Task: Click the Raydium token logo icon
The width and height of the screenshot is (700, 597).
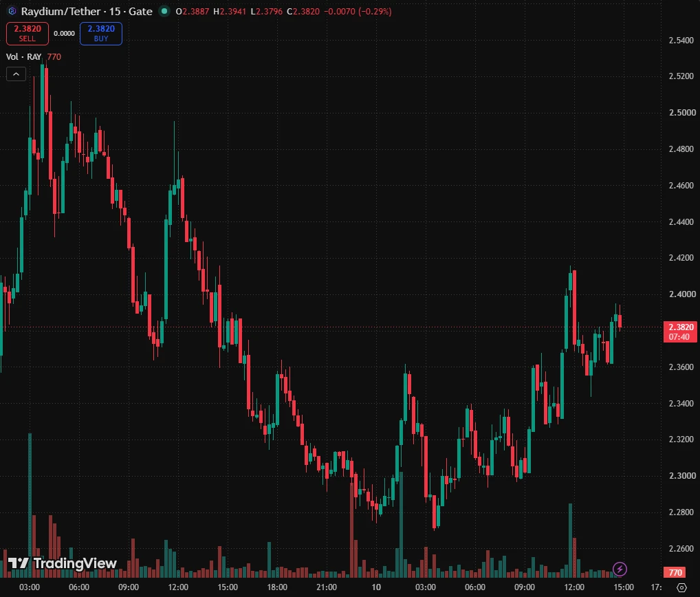Action: pyautogui.click(x=12, y=11)
